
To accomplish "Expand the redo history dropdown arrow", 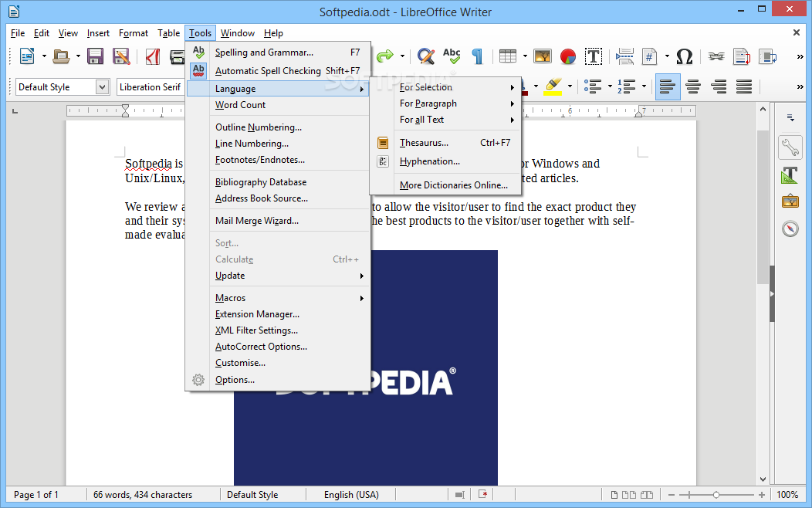I will [x=402, y=56].
